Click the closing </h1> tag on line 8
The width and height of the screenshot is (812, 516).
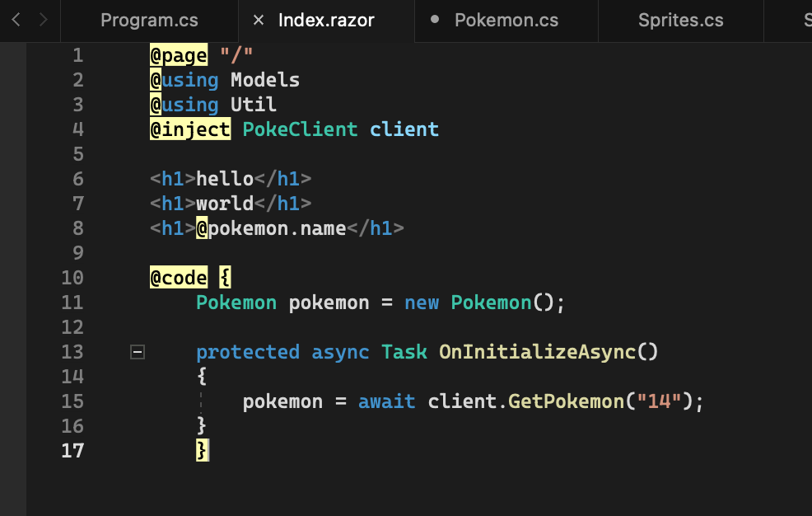point(376,228)
